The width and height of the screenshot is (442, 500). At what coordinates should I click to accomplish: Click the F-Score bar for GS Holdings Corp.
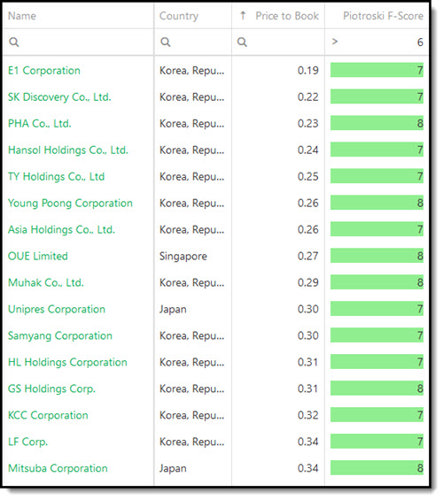[x=377, y=388]
